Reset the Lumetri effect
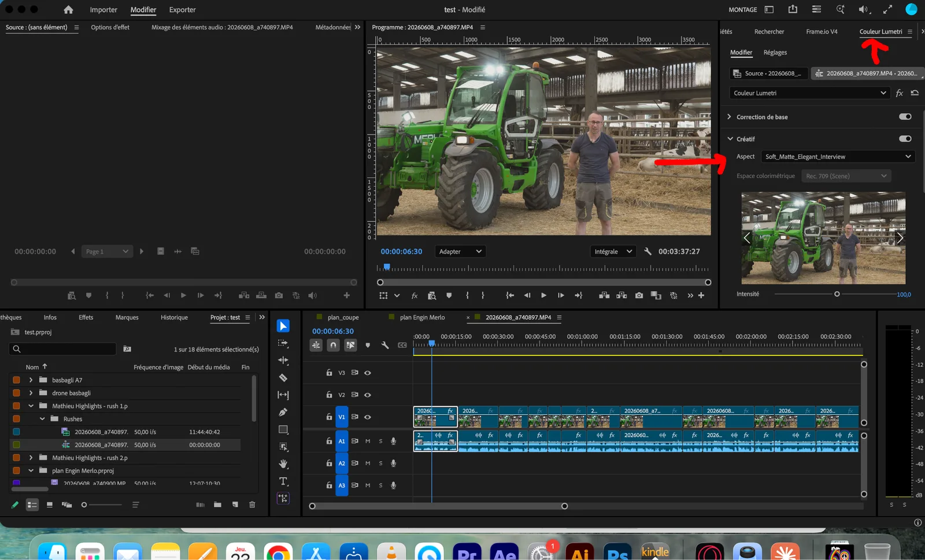This screenshot has width=925, height=560. (x=915, y=92)
